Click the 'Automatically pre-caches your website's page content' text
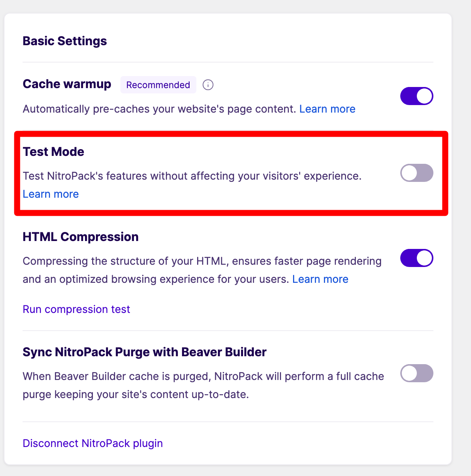Viewport: 471px width, 476px height. click(160, 109)
